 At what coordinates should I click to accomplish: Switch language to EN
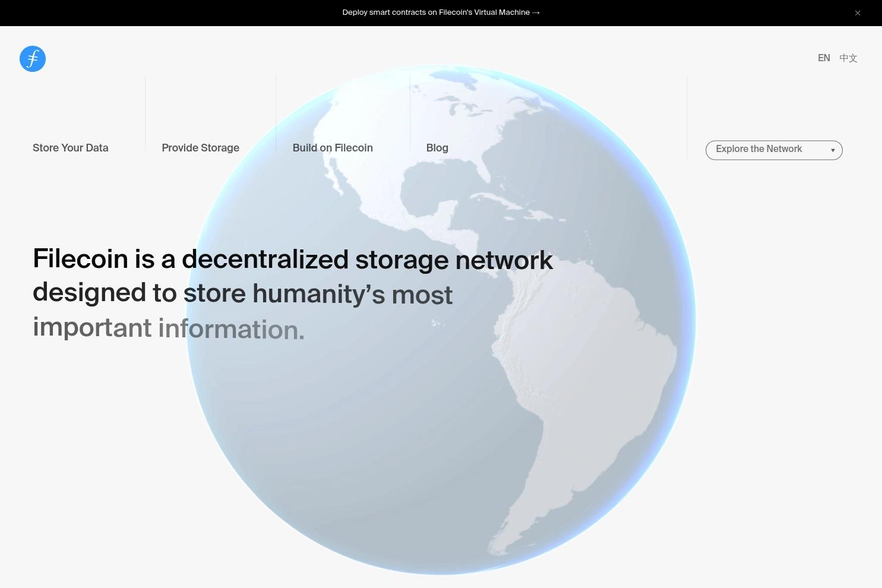click(x=824, y=58)
